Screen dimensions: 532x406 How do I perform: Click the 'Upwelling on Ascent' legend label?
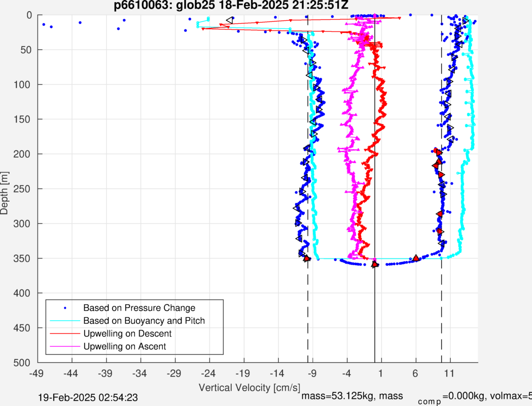(125, 347)
